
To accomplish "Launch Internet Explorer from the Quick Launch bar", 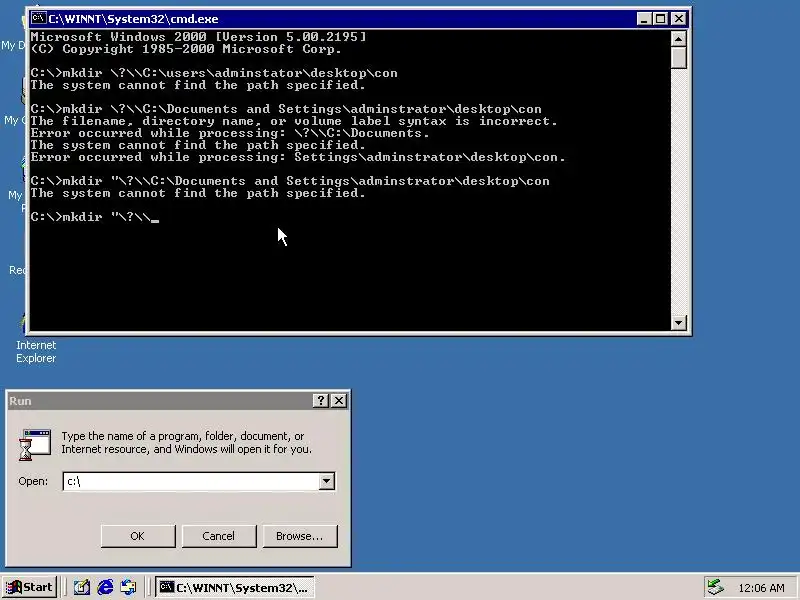I will [105, 587].
